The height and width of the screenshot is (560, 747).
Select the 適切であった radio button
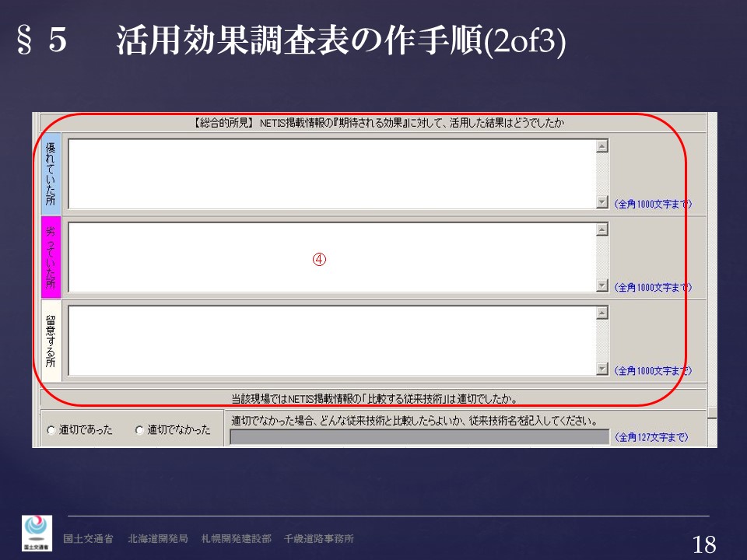(51, 430)
